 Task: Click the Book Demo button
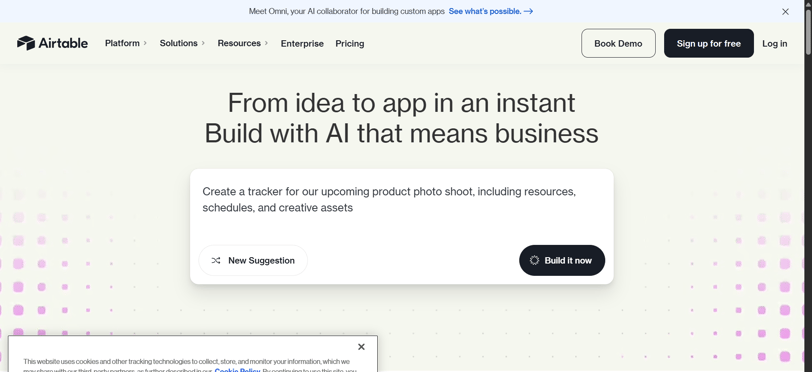(x=618, y=44)
